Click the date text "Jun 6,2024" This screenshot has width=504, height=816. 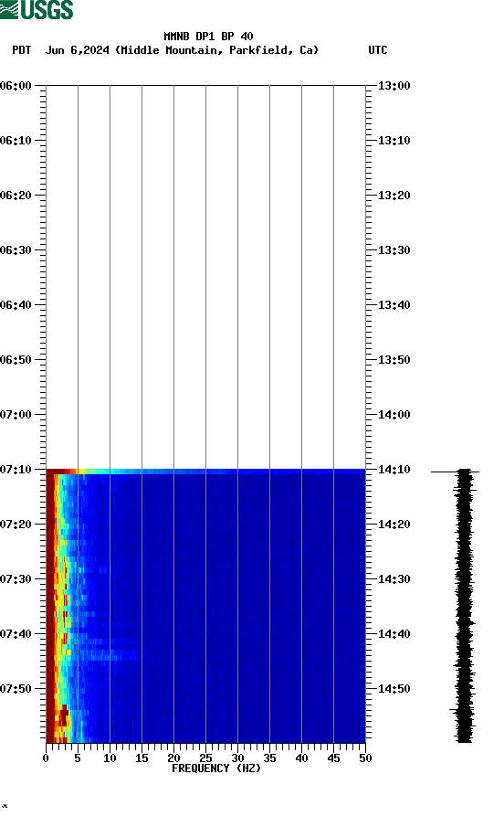[x=78, y=50]
